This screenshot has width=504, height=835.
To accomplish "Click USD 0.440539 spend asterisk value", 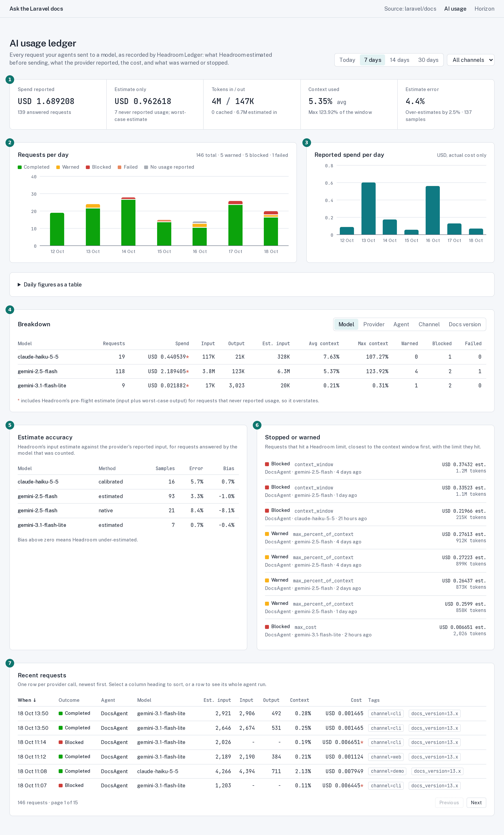I will click(168, 357).
